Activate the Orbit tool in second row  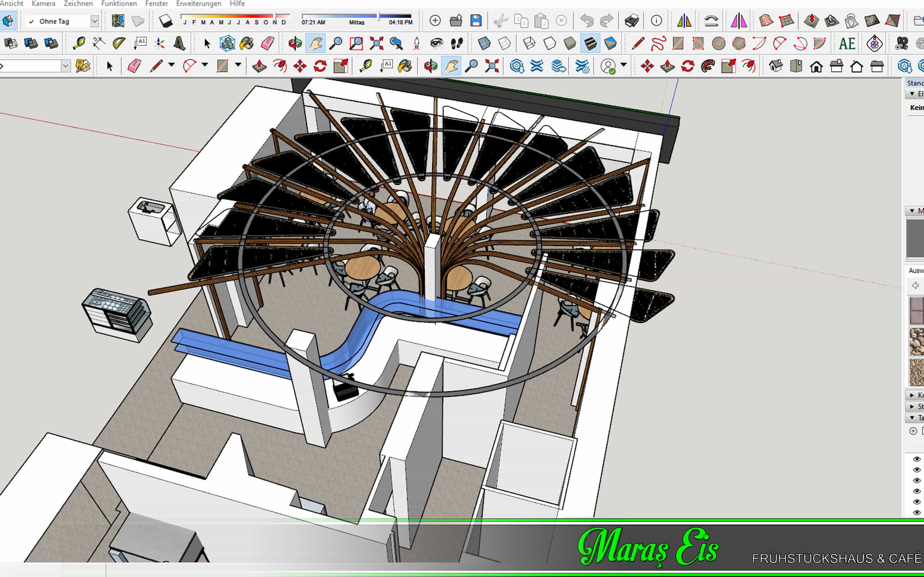[x=295, y=44]
